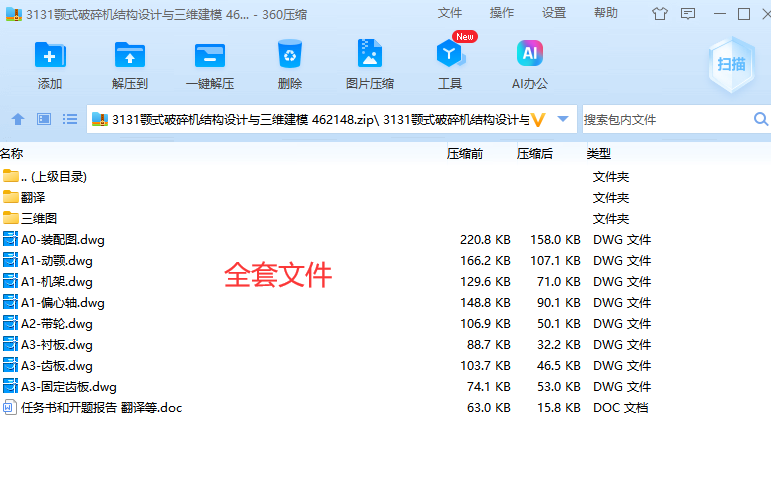The width and height of the screenshot is (771, 493).
Task: Select the file A1-偏心轴.dwg
Action: (62, 303)
